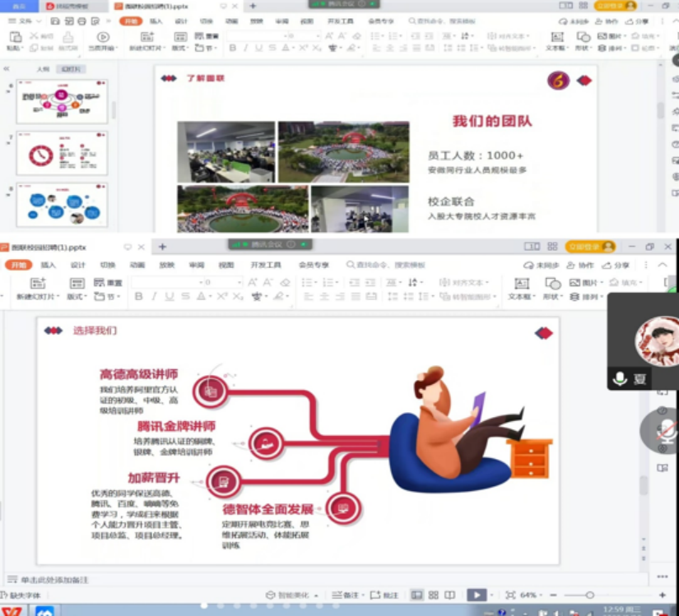Click Italic icon in the upper window ribbon

(245, 48)
